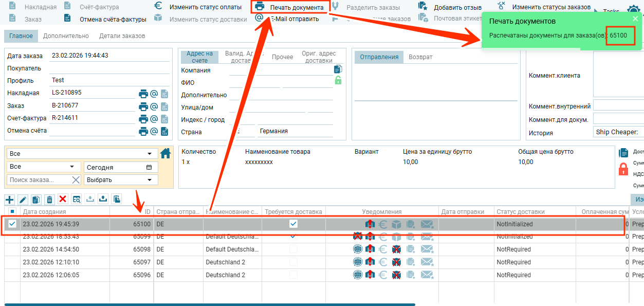The image size is (644, 306).
Task: Click the 'Поиск заказа' search field
Action: click(39, 180)
